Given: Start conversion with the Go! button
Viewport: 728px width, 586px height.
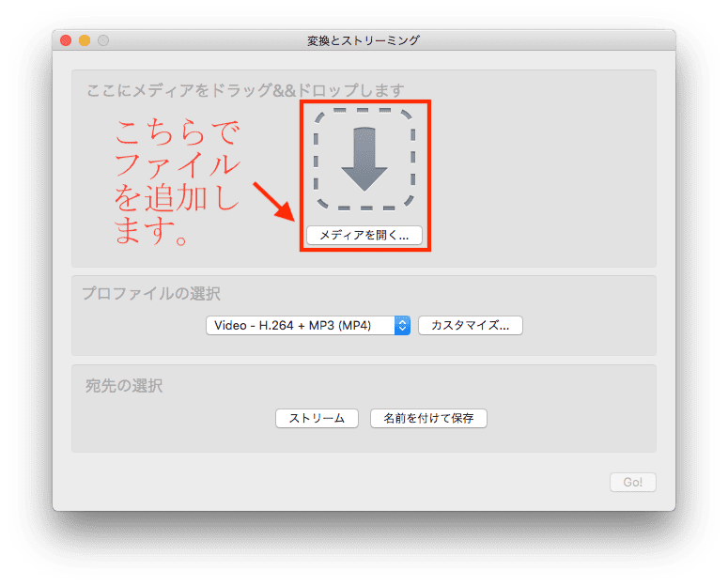Looking at the screenshot, I should click(633, 482).
